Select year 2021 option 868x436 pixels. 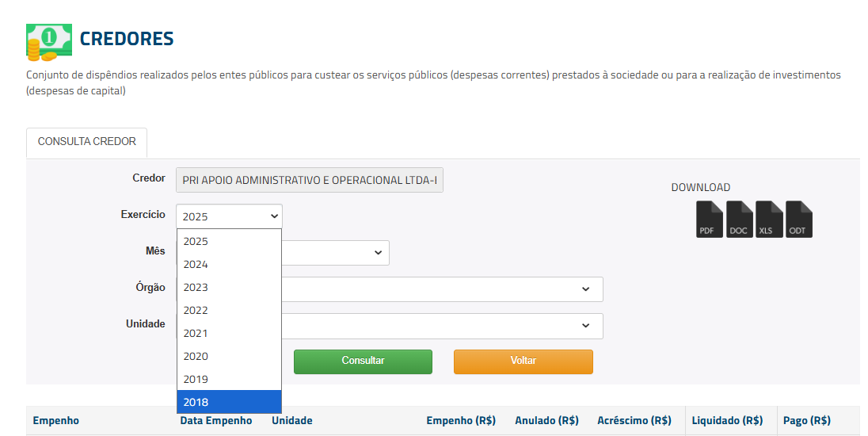(228, 333)
